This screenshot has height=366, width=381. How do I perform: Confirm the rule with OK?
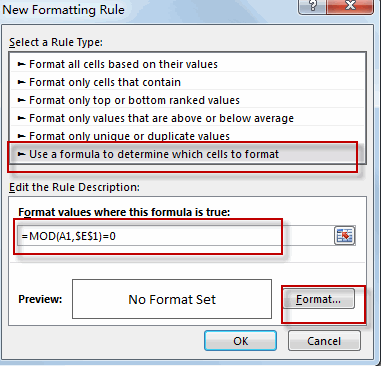[240, 341]
